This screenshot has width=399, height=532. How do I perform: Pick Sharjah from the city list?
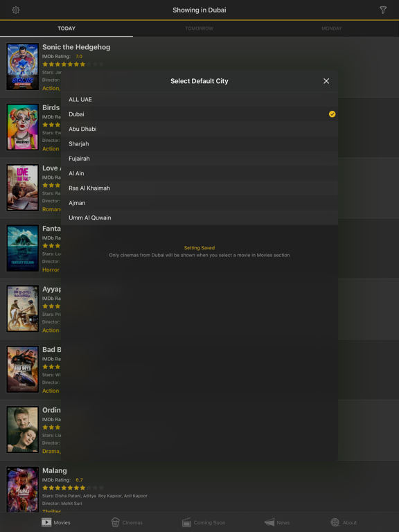(199, 144)
